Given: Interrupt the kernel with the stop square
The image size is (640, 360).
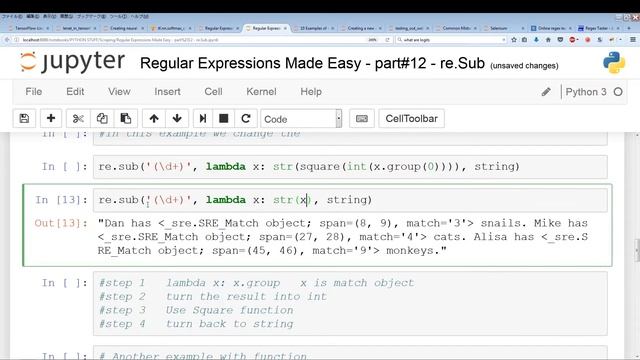Looking at the screenshot, I should coord(224,119).
